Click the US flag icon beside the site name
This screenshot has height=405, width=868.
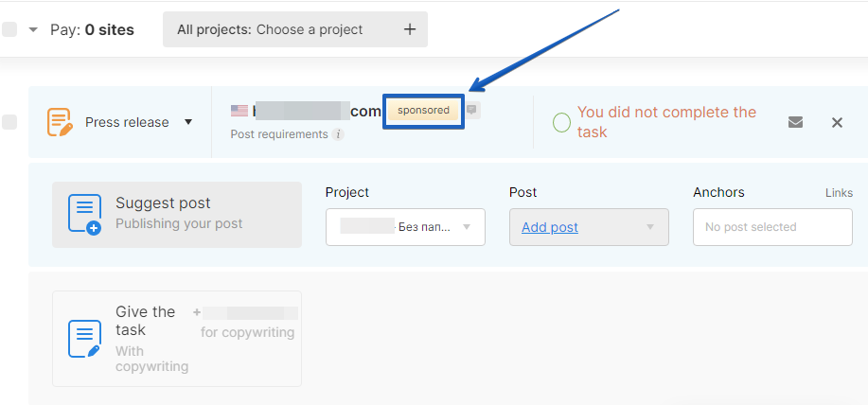239,111
